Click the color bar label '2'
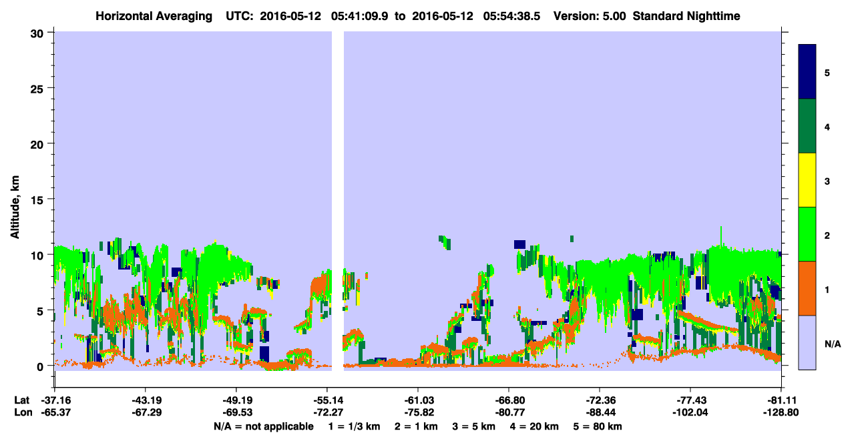This screenshot has height=445, width=868. (x=827, y=234)
